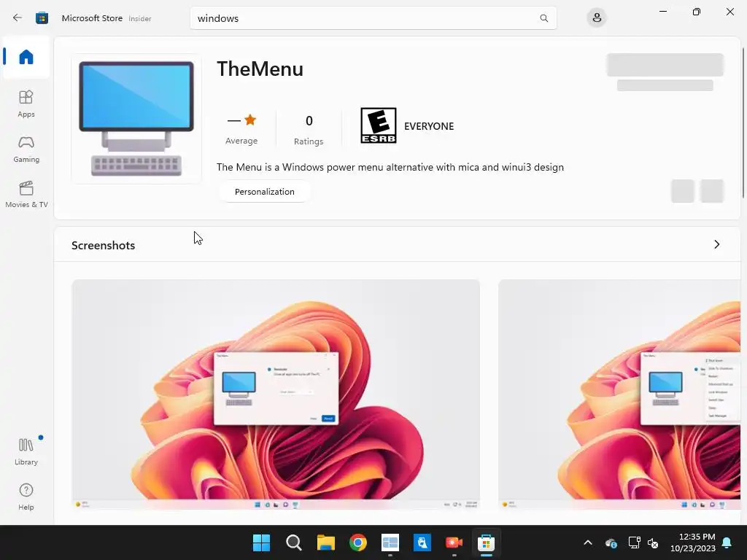The width and height of the screenshot is (747, 560).
Task: Click the blue document-search app on taskbar
Action: point(422,542)
